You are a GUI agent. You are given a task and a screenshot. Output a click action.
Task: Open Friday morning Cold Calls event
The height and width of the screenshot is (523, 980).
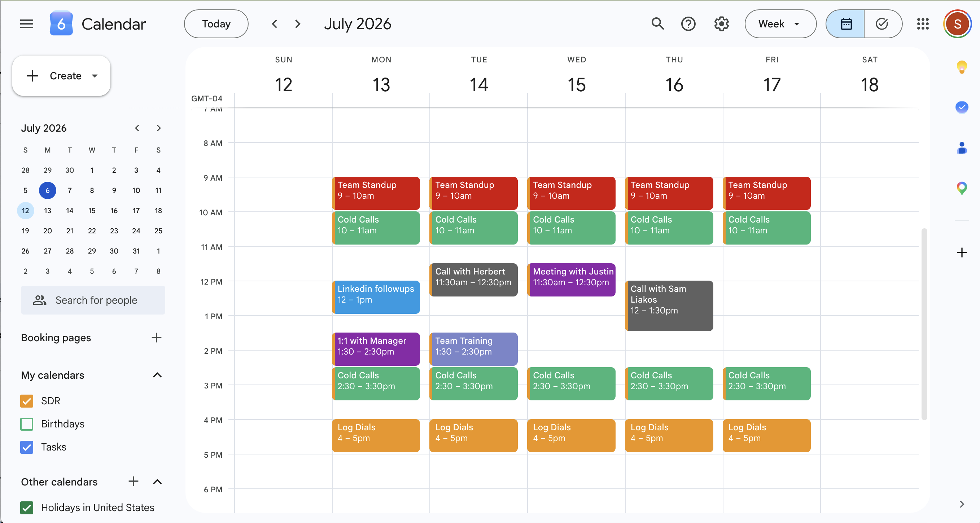pyautogui.click(x=767, y=228)
